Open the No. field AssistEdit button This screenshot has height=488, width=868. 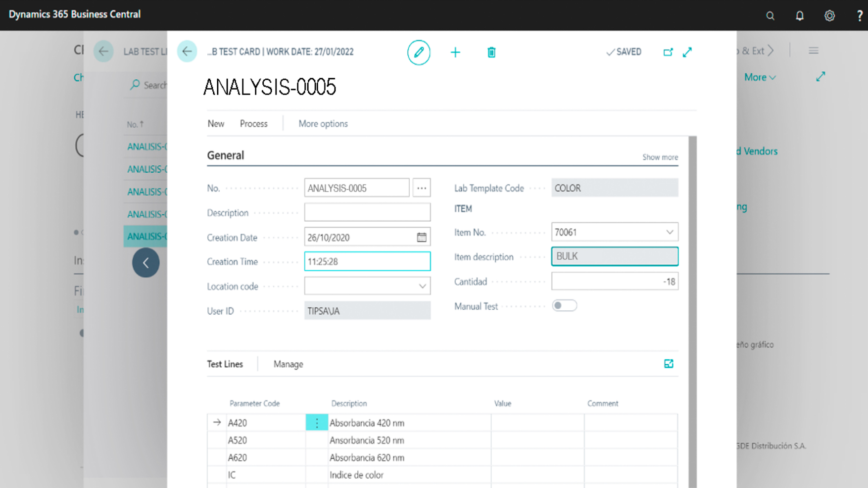click(x=421, y=188)
